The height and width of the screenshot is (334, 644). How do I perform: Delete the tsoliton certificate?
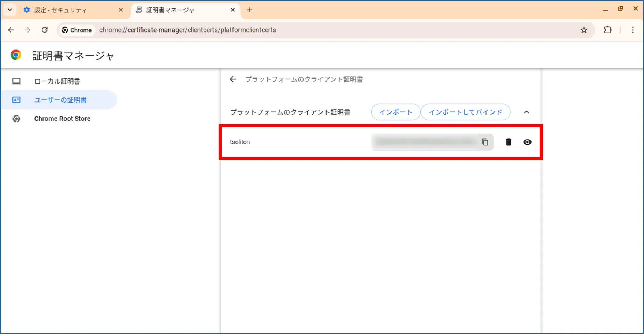click(508, 142)
